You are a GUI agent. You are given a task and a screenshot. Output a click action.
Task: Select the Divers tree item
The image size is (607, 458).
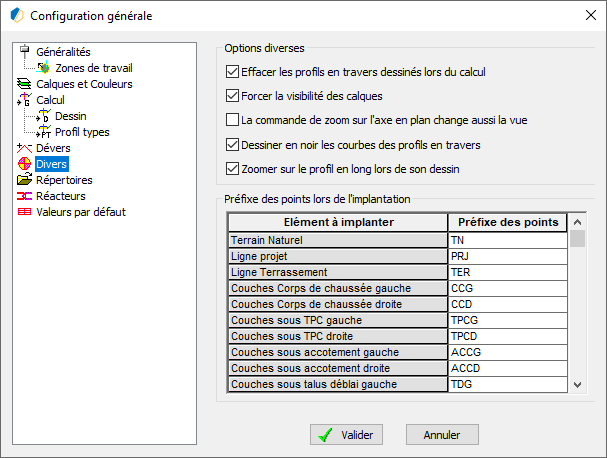coord(51,164)
